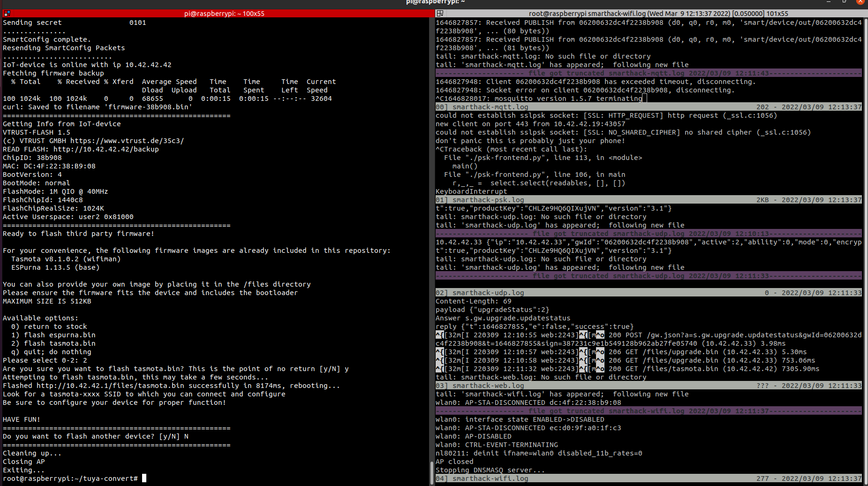Image resolution: width=868 pixels, height=486 pixels.
Task: Open the right terminal's grouping menu icon
Action: pyautogui.click(x=440, y=14)
